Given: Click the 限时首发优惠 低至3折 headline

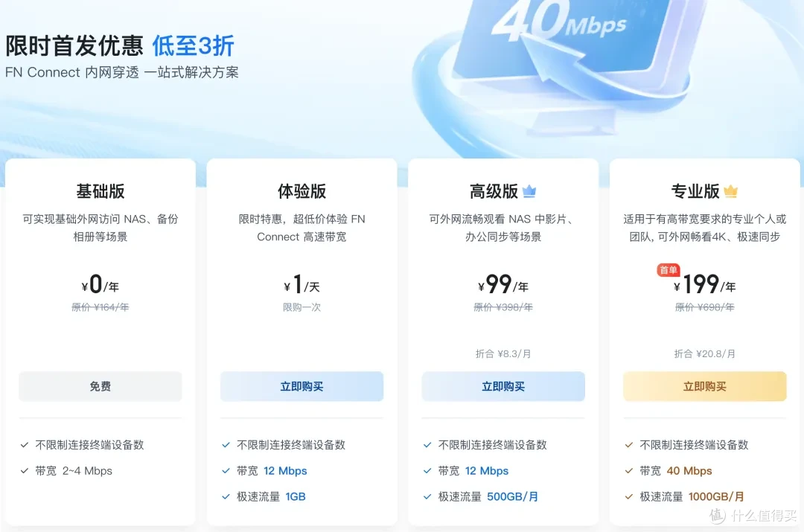Looking at the screenshot, I should pyautogui.click(x=119, y=45).
